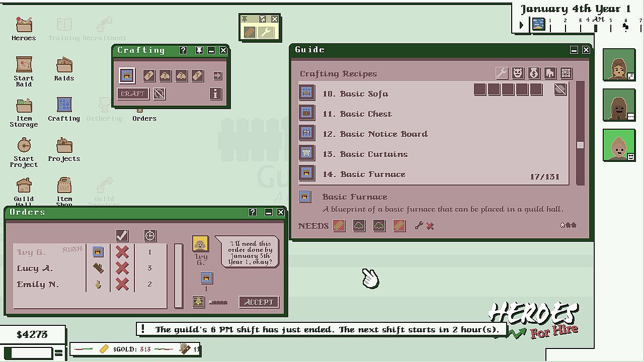Click the clear filter icon in Guide list
Viewport: 644px width, 362px height.
(560, 89)
